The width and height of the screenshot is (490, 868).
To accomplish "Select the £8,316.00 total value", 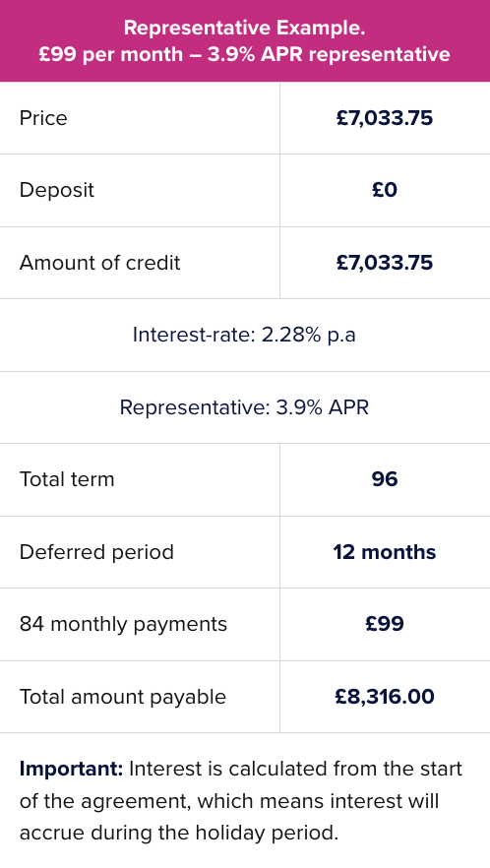I will (x=385, y=697).
